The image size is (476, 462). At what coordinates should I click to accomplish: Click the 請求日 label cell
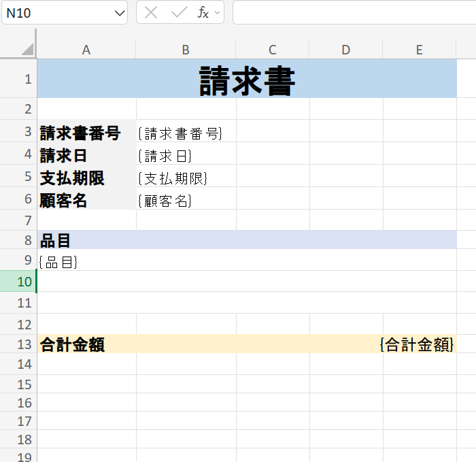(86, 153)
